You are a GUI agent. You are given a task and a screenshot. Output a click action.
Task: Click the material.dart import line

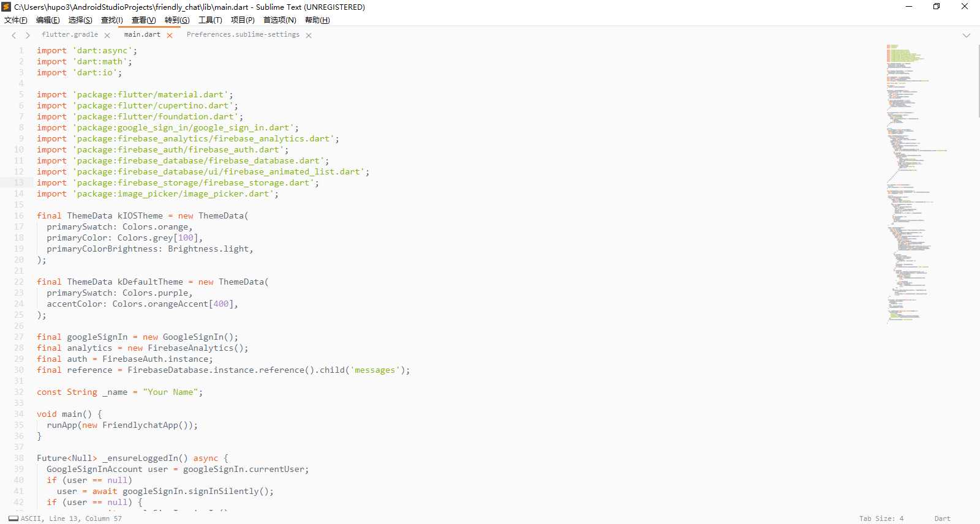[x=135, y=95]
